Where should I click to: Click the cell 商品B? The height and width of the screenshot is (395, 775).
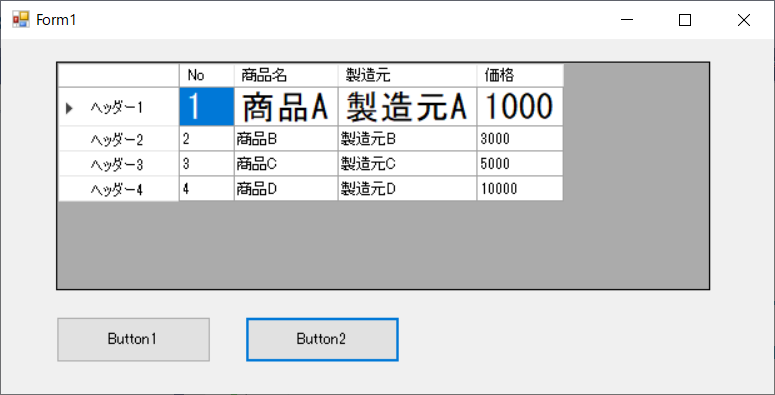[286, 139]
